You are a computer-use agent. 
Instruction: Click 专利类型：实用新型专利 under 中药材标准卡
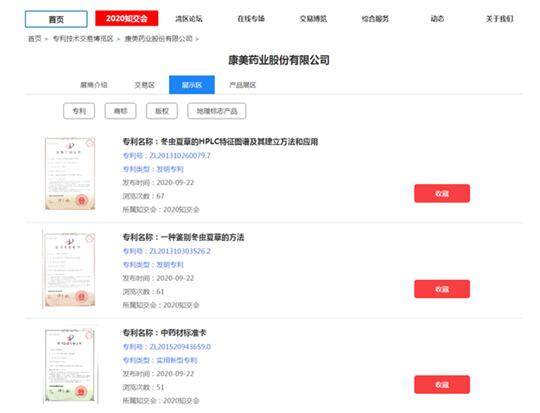(160, 360)
